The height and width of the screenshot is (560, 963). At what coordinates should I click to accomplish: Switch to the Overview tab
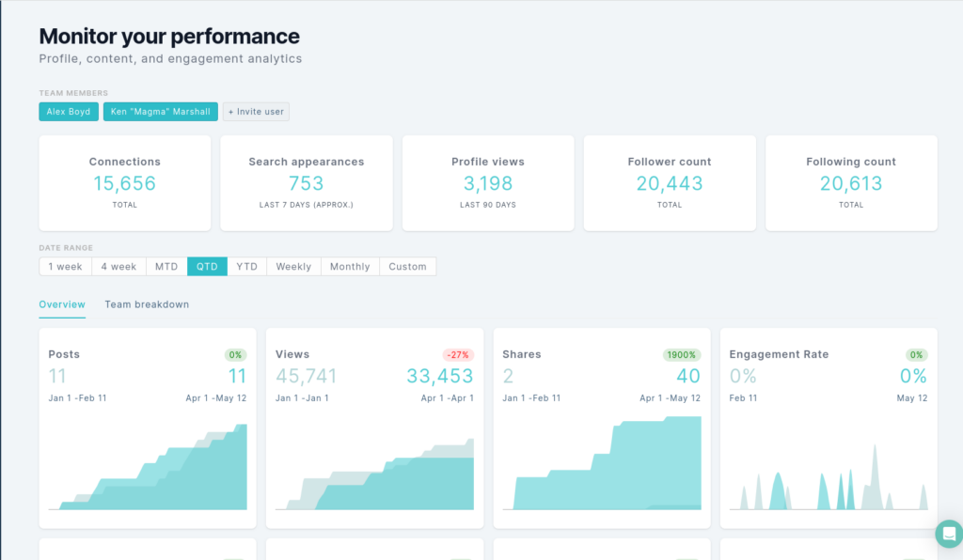(x=62, y=304)
